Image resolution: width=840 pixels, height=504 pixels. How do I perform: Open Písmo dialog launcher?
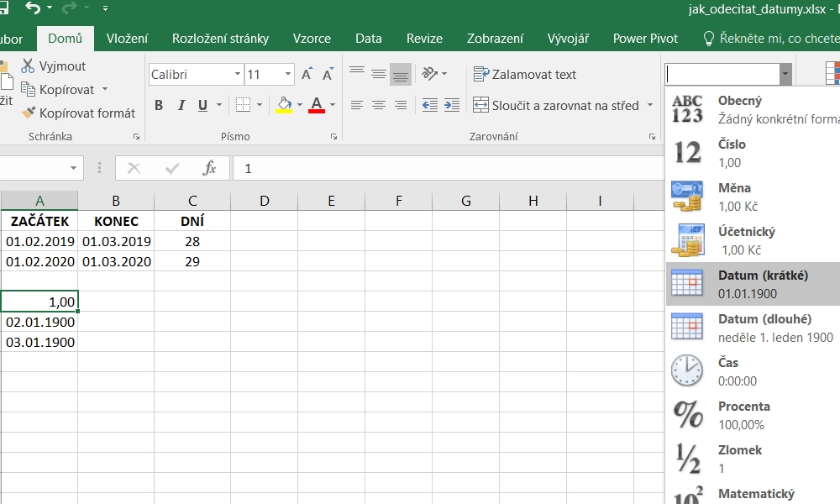(x=333, y=137)
